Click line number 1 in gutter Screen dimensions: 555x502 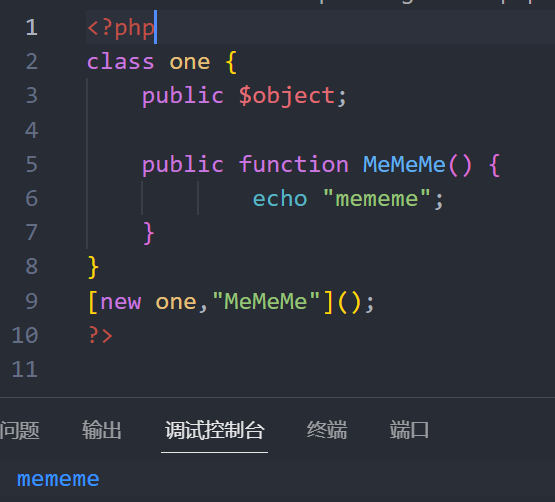(32, 28)
